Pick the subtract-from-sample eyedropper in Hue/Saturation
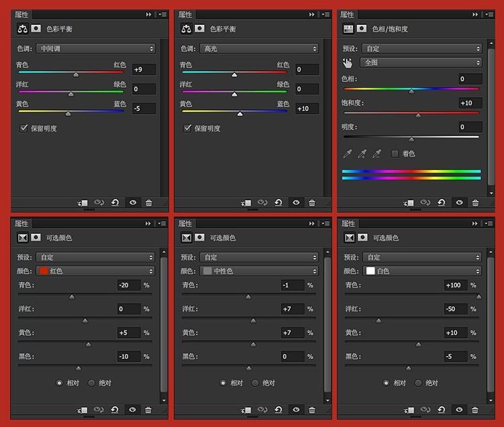The width and height of the screenshot is (504, 427). [x=377, y=154]
